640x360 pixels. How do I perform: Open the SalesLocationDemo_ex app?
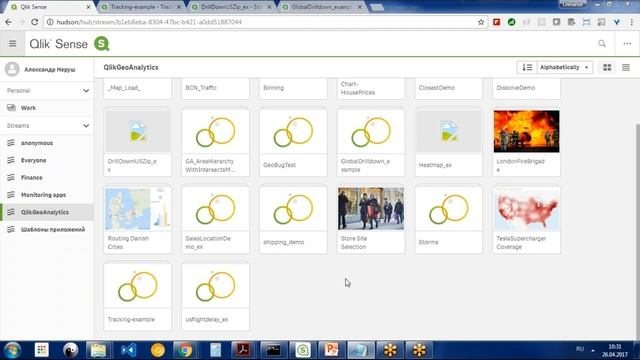[x=216, y=220]
